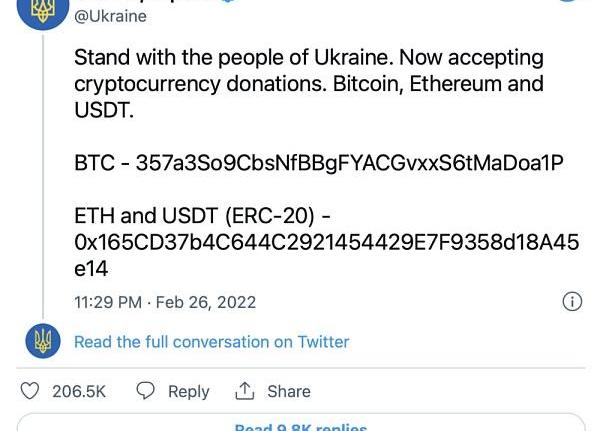
Task: Click the Share label
Action: (x=289, y=391)
